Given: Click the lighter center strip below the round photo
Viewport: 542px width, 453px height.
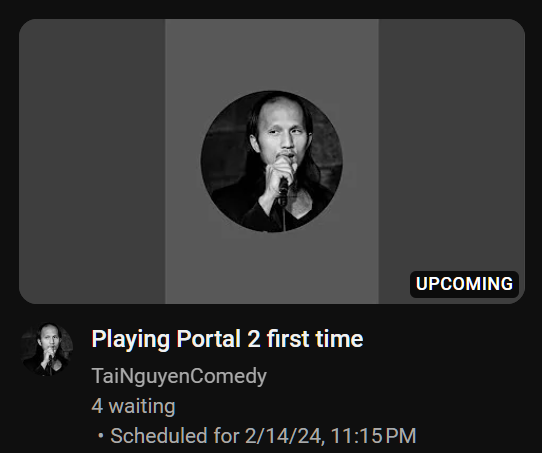Looking at the screenshot, I should (x=272, y=268).
